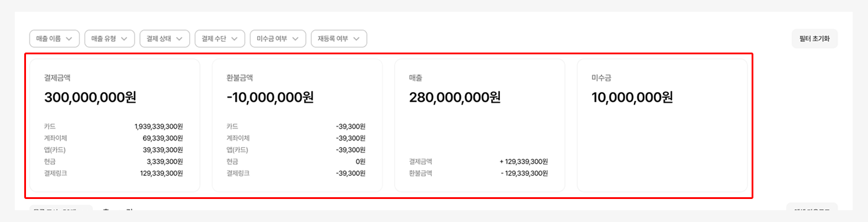Select 결제링크 -39,300원 row in 환불금액 card
Viewport: 868px width, 222px height.
[296, 174]
